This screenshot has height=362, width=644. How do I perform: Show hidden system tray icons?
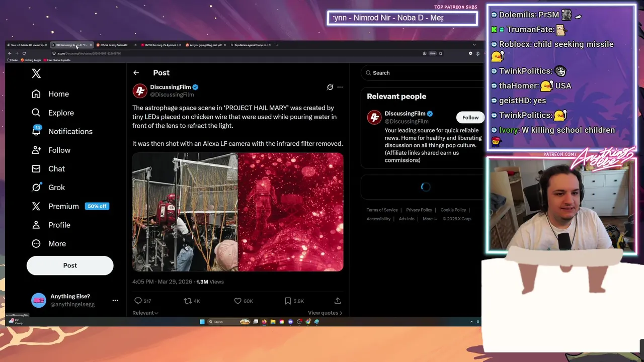471,322
